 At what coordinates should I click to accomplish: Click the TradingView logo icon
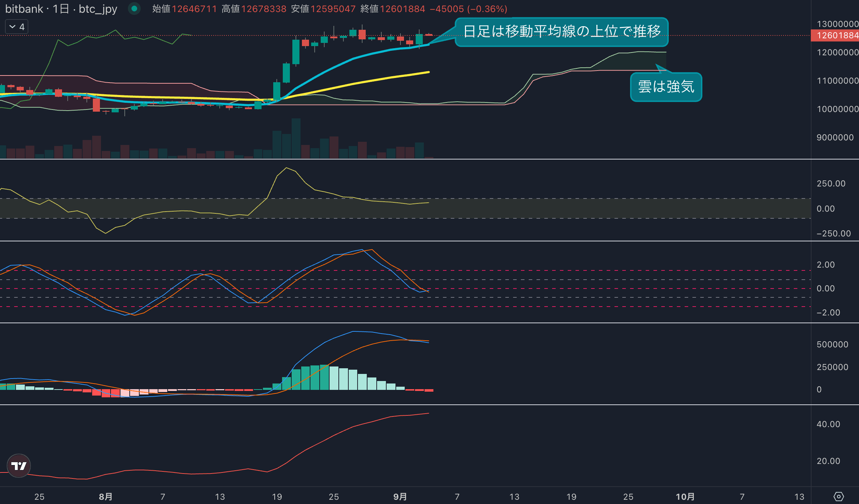(19, 465)
